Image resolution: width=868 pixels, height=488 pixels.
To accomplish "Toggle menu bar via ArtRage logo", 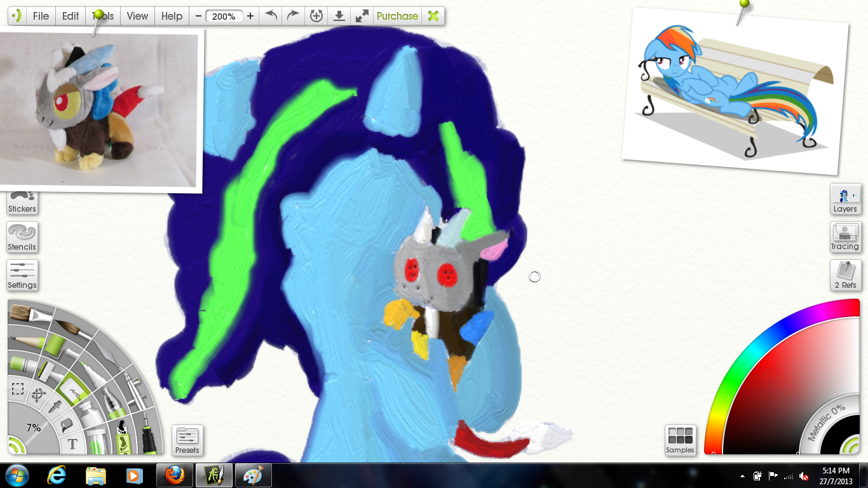I will click(x=17, y=16).
